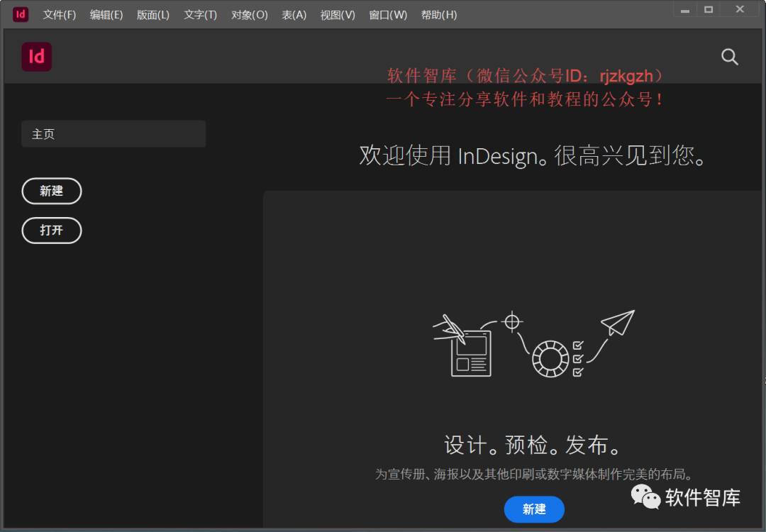
Task: Click the InDesign logo in the title bar
Action: click(x=21, y=14)
